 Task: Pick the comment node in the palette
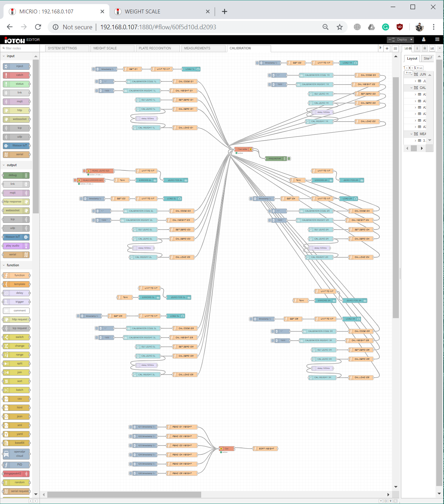tap(17, 311)
